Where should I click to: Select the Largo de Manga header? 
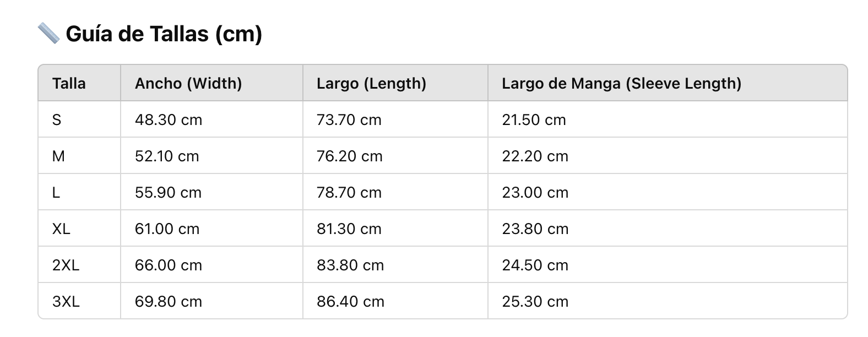coord(621,84)
